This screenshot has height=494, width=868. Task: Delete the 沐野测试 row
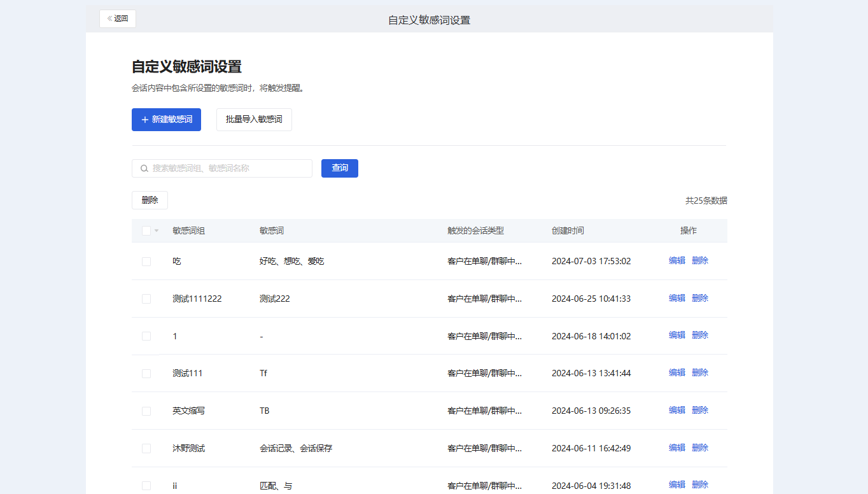(x=700, y=448)
